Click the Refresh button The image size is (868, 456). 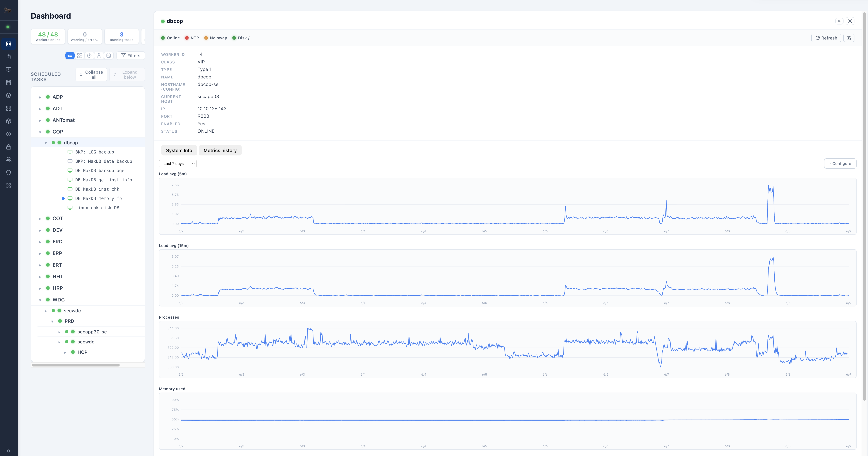click(x=826, y=38)
